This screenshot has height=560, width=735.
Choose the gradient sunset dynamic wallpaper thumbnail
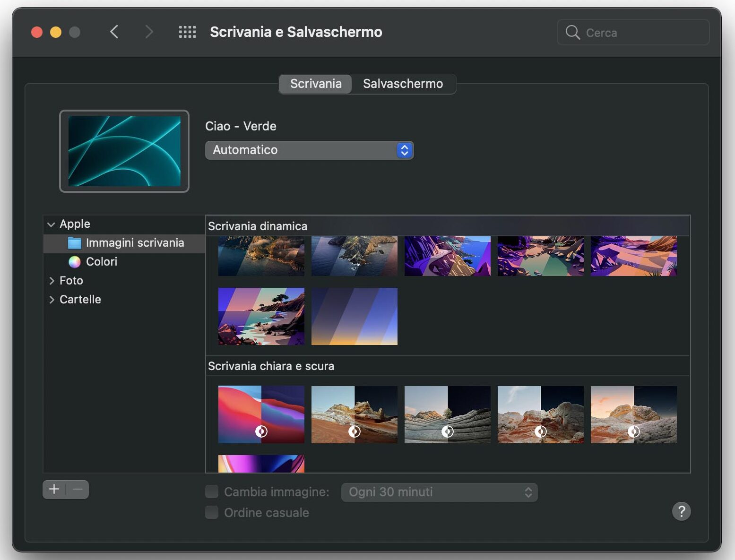point(354,316)
